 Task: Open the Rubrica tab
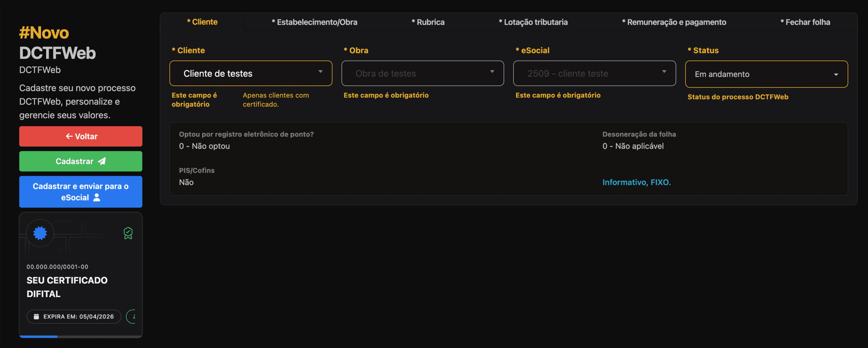(x=428, y=22)
